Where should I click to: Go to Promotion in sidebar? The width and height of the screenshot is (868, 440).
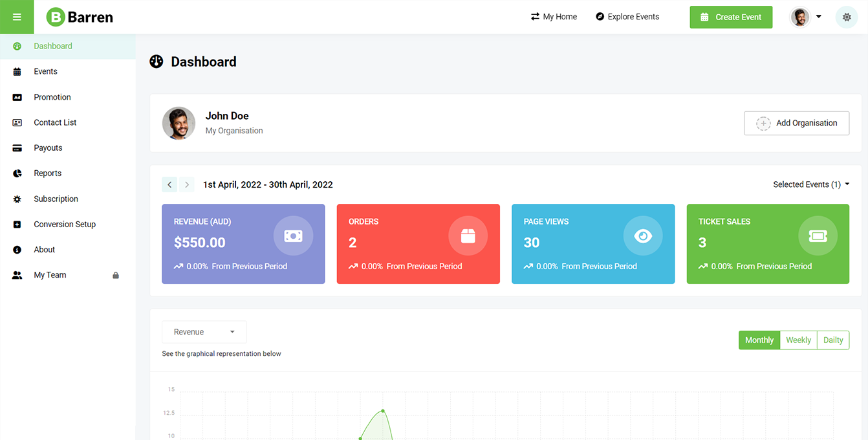click(x=52, y=97)
